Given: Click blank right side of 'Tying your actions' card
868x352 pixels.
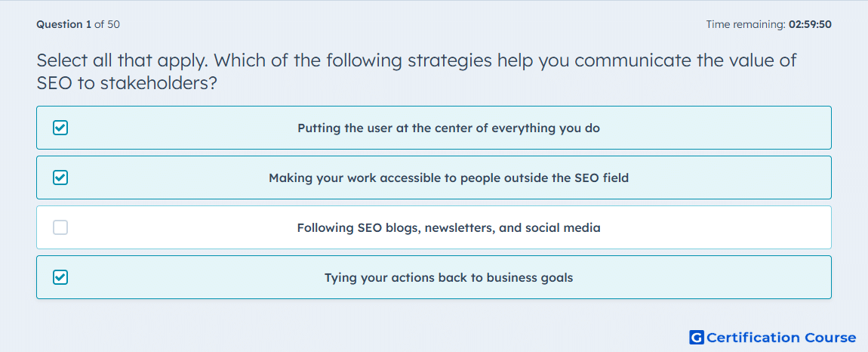Looking at the screenshot, I should (x=703, y=277).
